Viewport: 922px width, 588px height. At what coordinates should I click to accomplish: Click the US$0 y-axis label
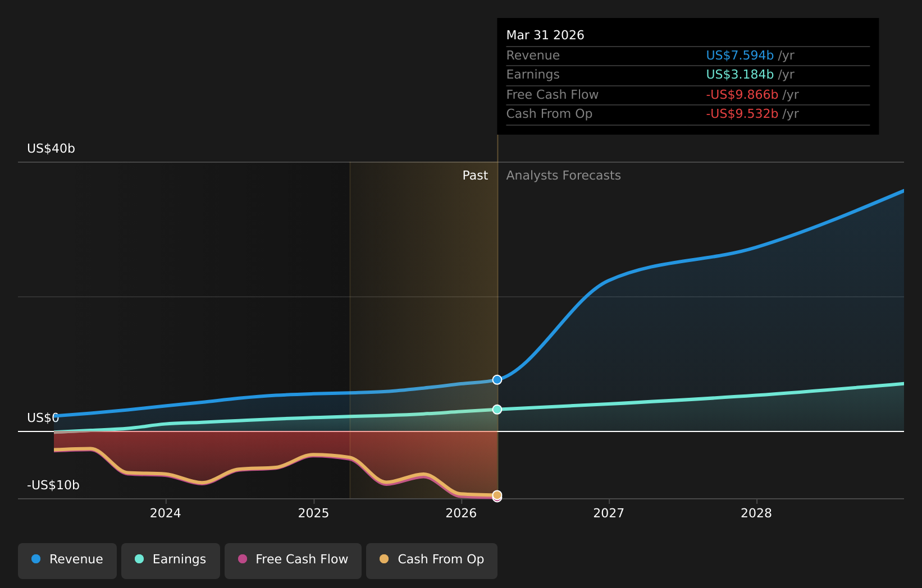(43, 418)
